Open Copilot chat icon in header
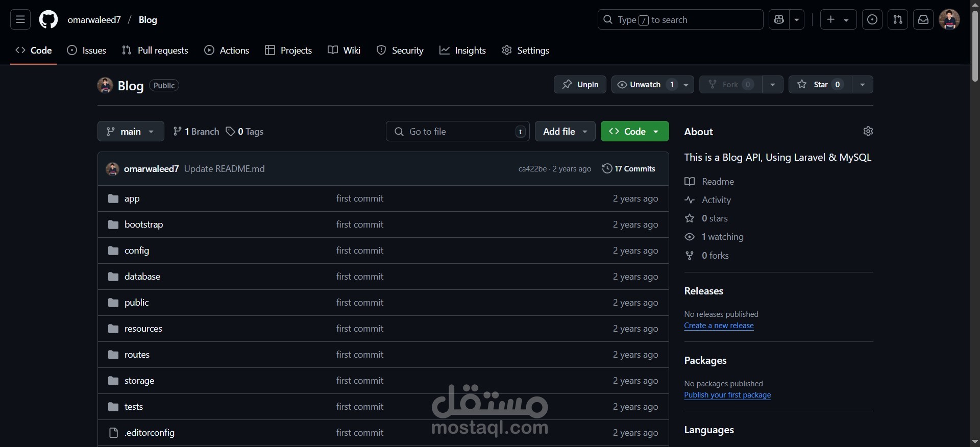Image resolution: width=980 pixels, height=447 pixels. coord(779,20)
